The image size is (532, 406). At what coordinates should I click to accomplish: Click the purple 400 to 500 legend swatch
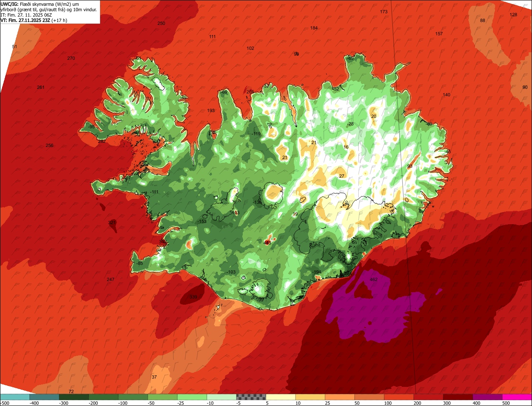click(488, 397)
